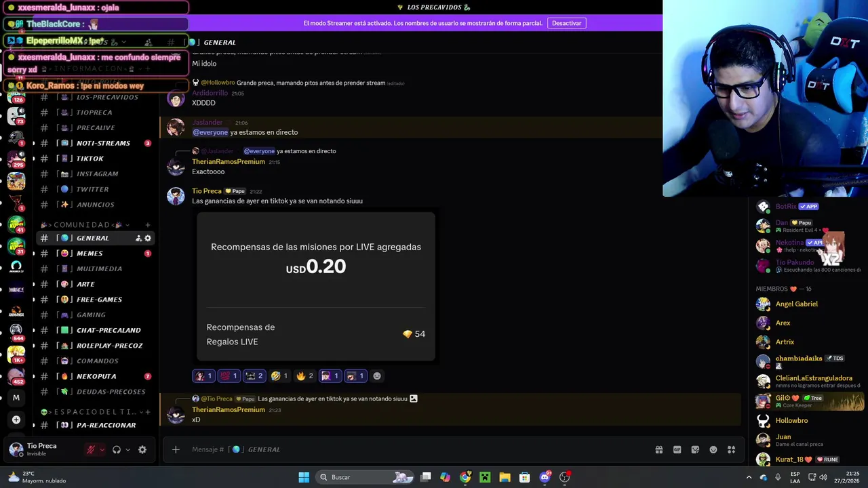Open user settings gear
Image resolution: width=868 pixels, height=488 pixels.
pos(142,449)
